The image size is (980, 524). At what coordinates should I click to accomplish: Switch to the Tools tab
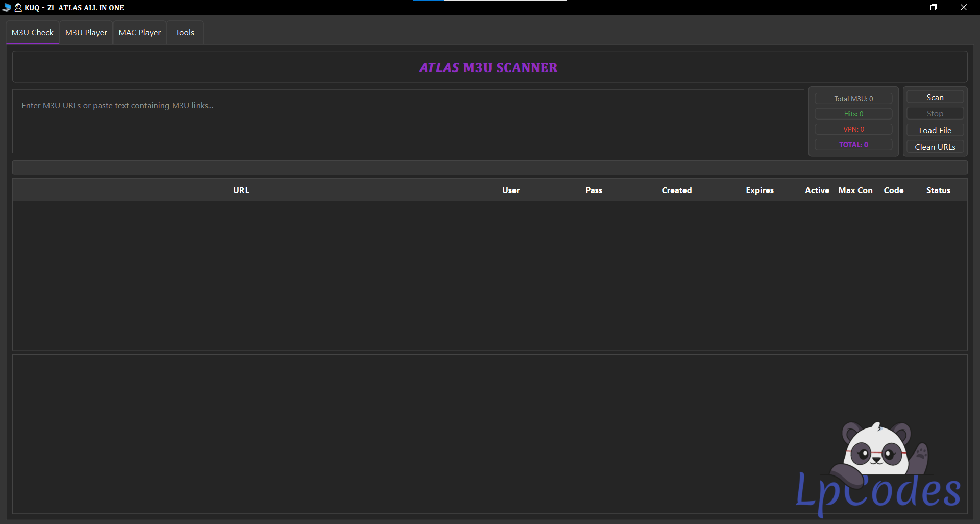click(x=185, y=33)
